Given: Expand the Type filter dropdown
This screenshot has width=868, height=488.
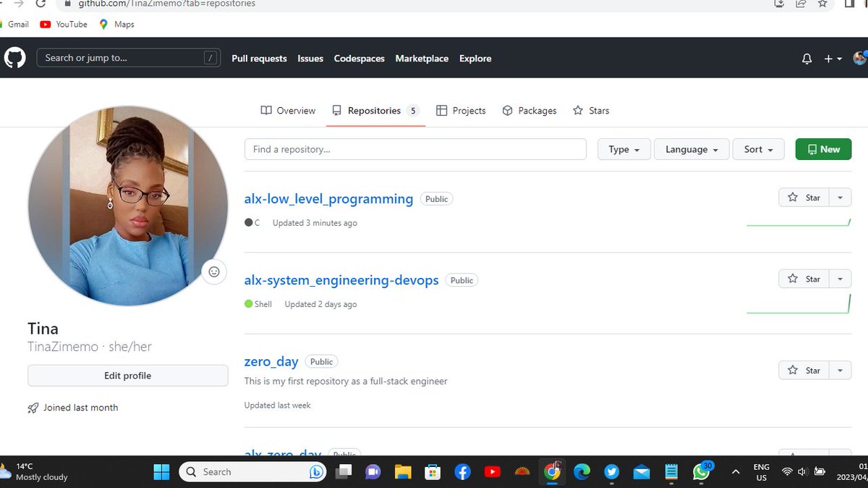Looking at the screenshot, I should coord(624,149).
